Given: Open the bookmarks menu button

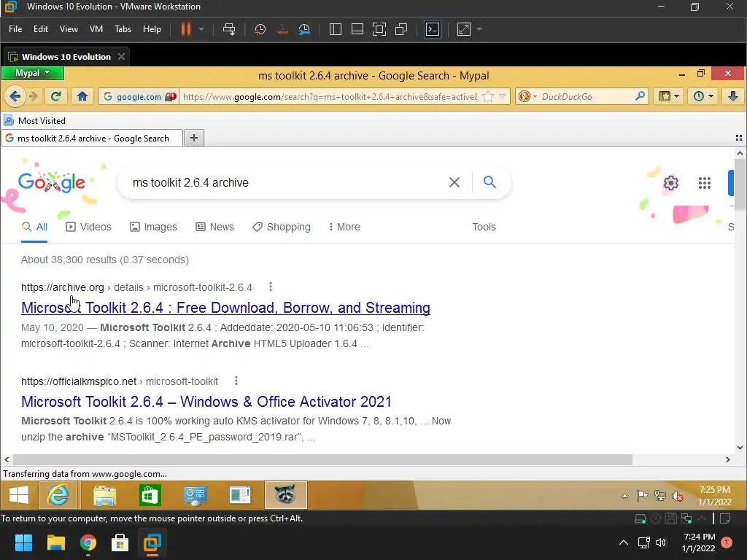Looking at the screenshot, I should click(668, 97).
